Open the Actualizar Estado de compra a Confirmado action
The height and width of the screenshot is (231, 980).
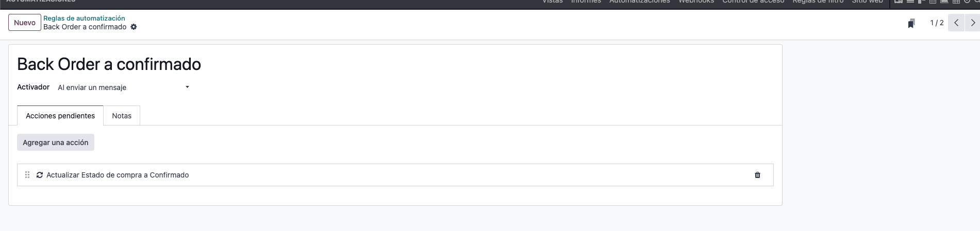point(118,175)
